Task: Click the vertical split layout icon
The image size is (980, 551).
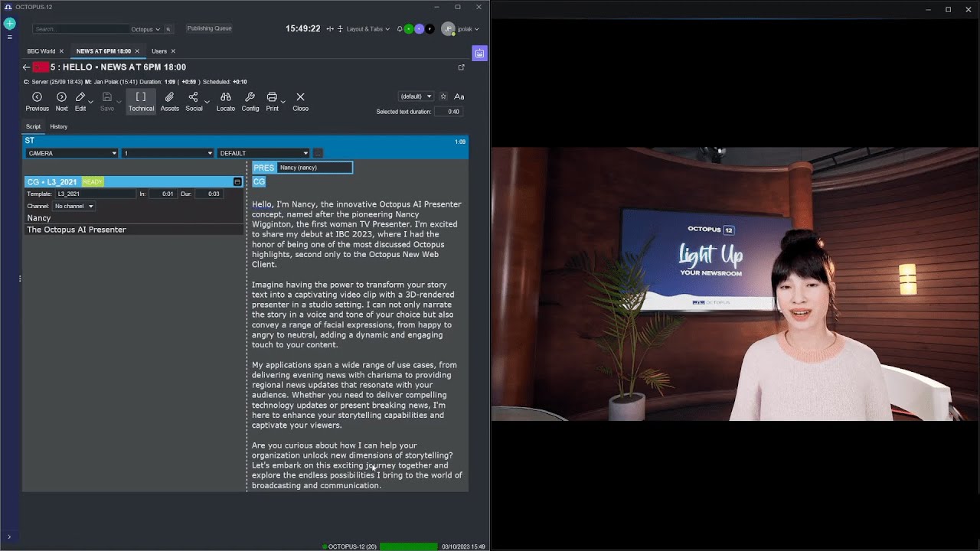Action: click(x=340, y=29)
